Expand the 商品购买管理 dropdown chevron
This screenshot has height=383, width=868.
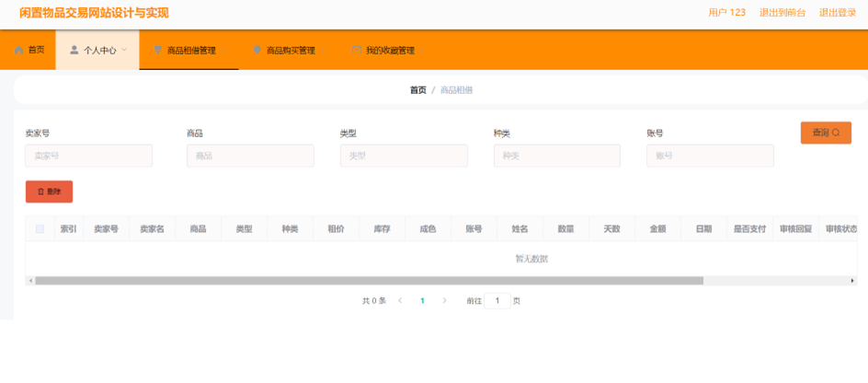324,51
